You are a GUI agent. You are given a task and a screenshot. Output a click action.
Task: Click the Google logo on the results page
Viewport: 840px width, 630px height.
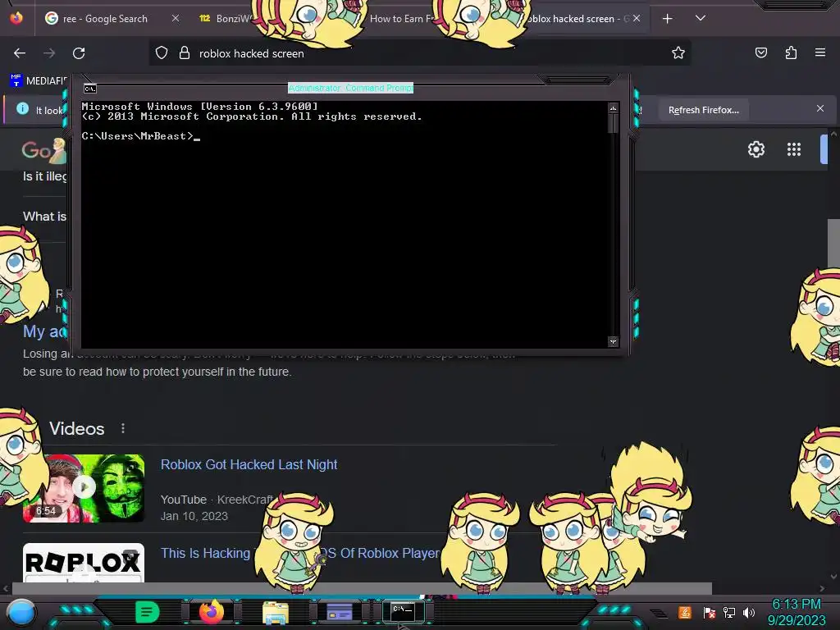44,151
